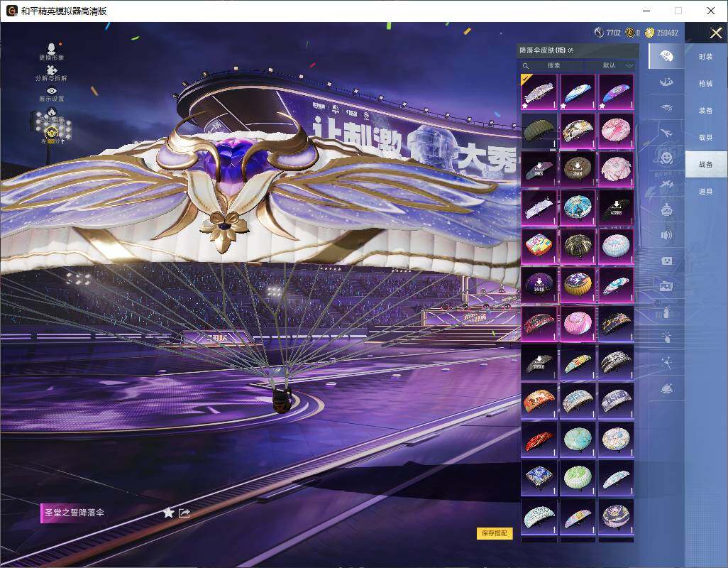Click the info icon beside 降落伞皮肤
The image size is (728, 568).
570,50
